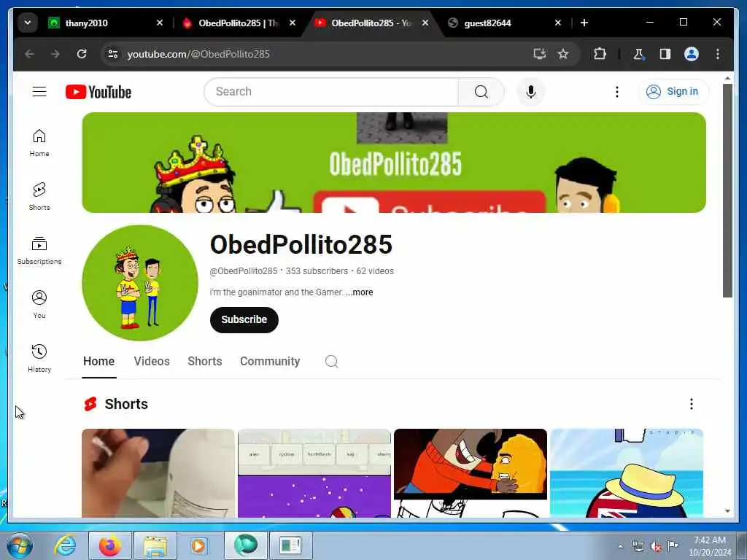The width and height of the screenshot is (747, 560).
Task: Open Chrome three-dot menu
Action: point(718,54)
